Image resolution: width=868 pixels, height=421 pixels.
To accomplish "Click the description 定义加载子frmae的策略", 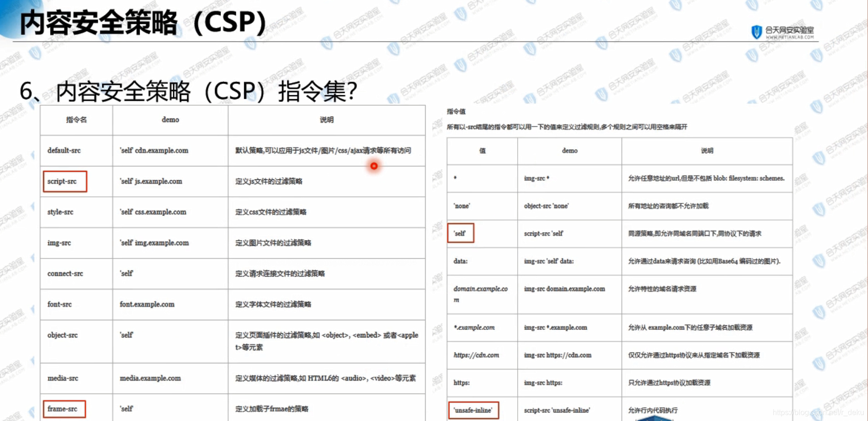I will 272,409.
